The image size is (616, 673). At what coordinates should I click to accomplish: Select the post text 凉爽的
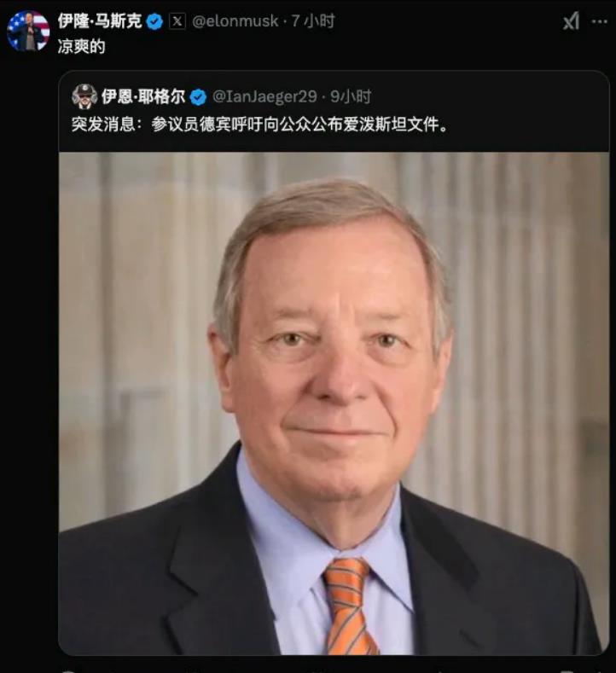pos(81,46)
